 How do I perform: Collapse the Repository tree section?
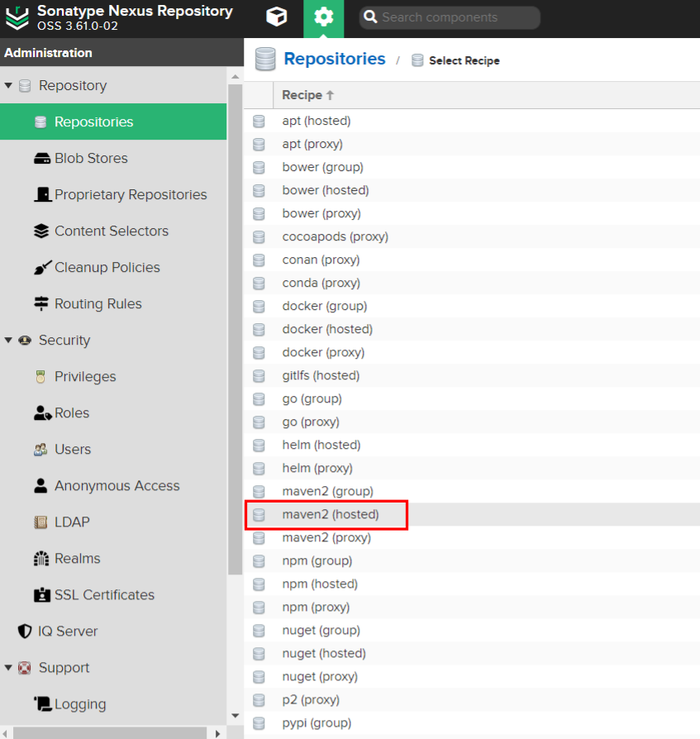pos(8,86)
